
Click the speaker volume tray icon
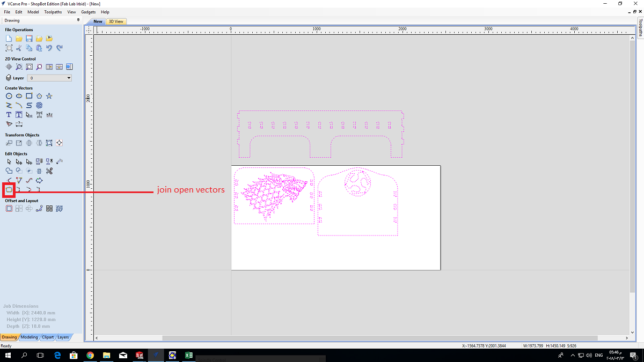589,355
